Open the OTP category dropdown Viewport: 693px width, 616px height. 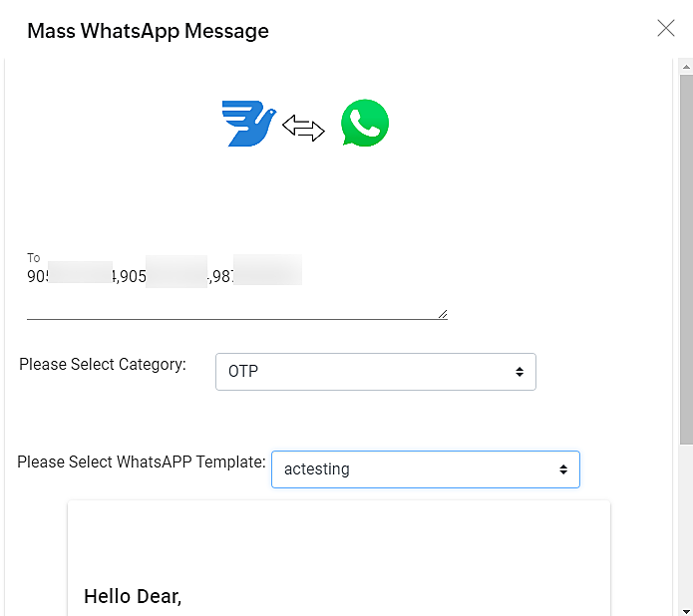(376, 372)
